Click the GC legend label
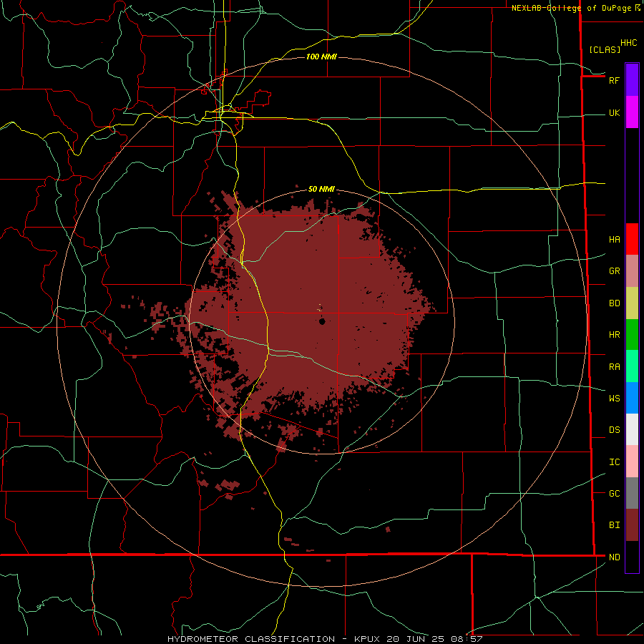 coord(614,494)
